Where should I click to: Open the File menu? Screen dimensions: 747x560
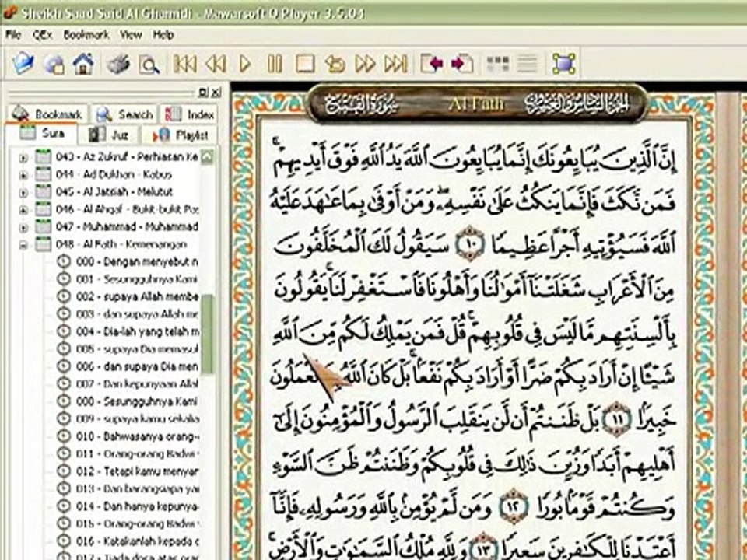pos(13,35)
